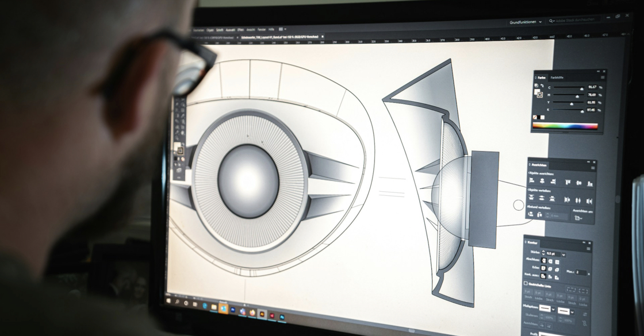Enable the Gestrichelte Linie checkbox
Screen dimensions: 644x336
(x=526, y=284)
